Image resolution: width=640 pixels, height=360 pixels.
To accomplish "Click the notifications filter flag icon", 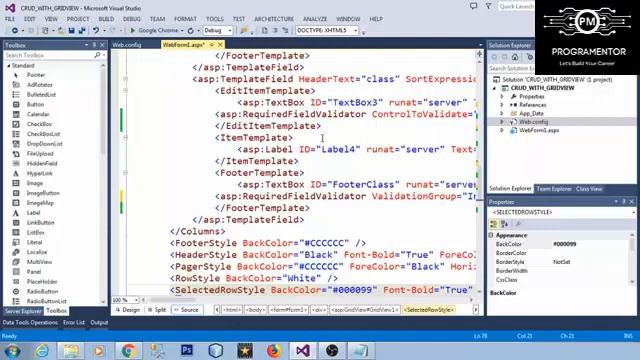I will point(488,6).
